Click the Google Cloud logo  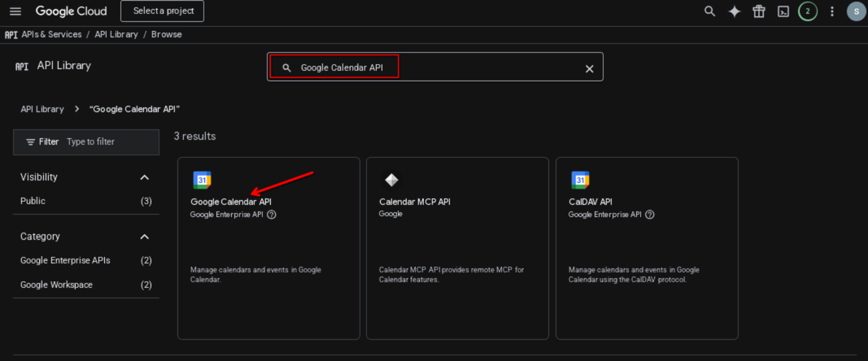pos(71,11)
